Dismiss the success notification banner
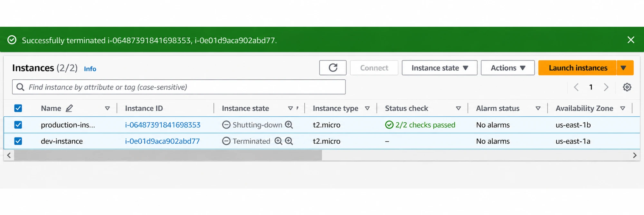 [x=631, y=40]
